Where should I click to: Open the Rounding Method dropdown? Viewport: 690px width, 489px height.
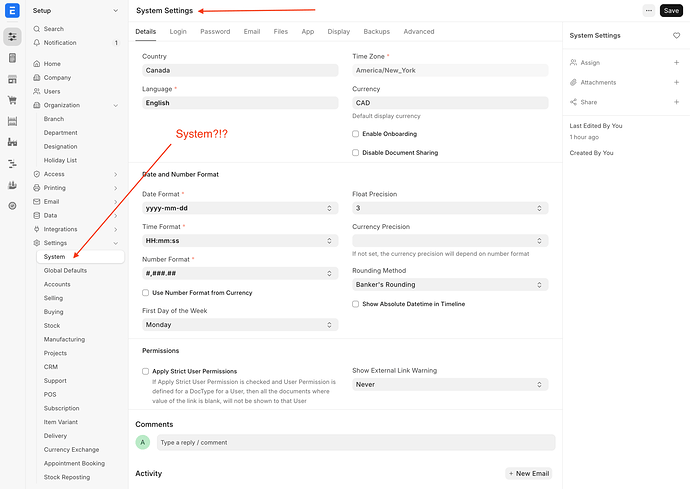click(x=450, y=285)
